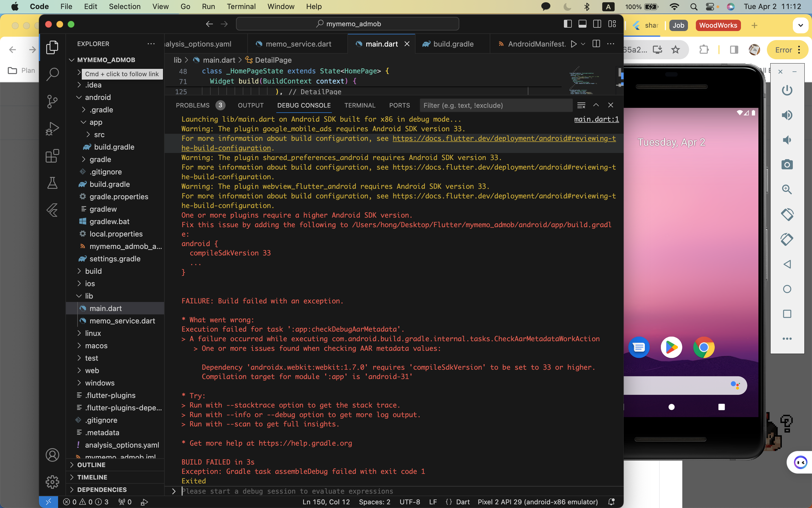Viewport: 812px width, 508px height.
Task: Raise the emulator volume
Action: [787, 115]
